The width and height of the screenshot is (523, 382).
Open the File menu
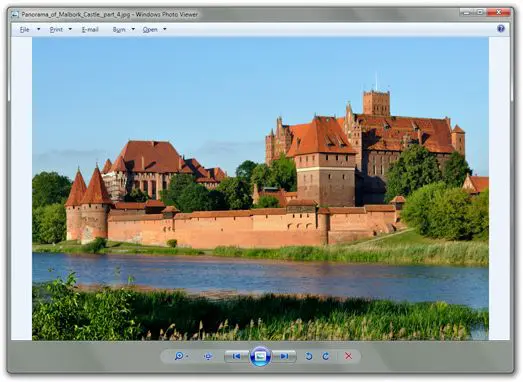[x=24, y=30]
